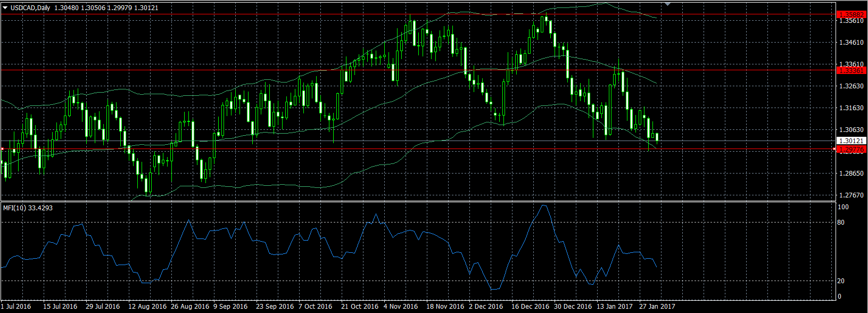This screenshot has height=313, width=868.
Task: Click the gray chart shift triangle marker
Action: pyautogui.click(x=668, y=4)
